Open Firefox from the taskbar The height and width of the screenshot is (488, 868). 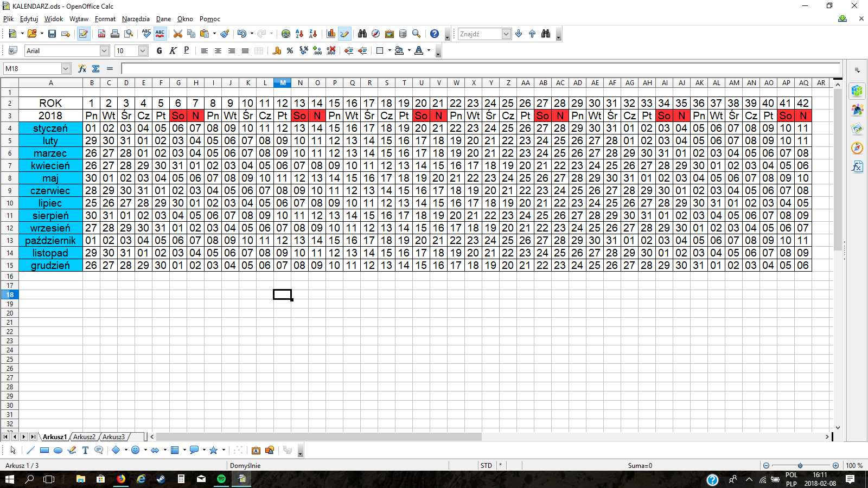(120, 479)
